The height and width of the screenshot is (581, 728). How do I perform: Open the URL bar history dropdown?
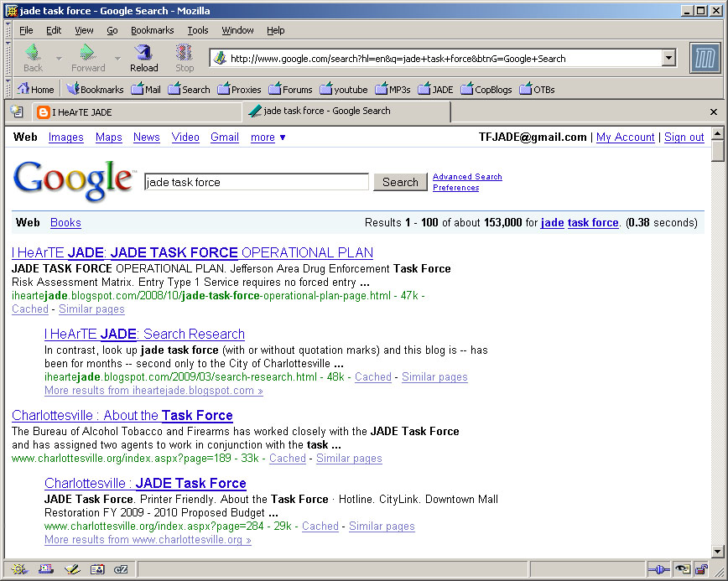click(668, 59)
